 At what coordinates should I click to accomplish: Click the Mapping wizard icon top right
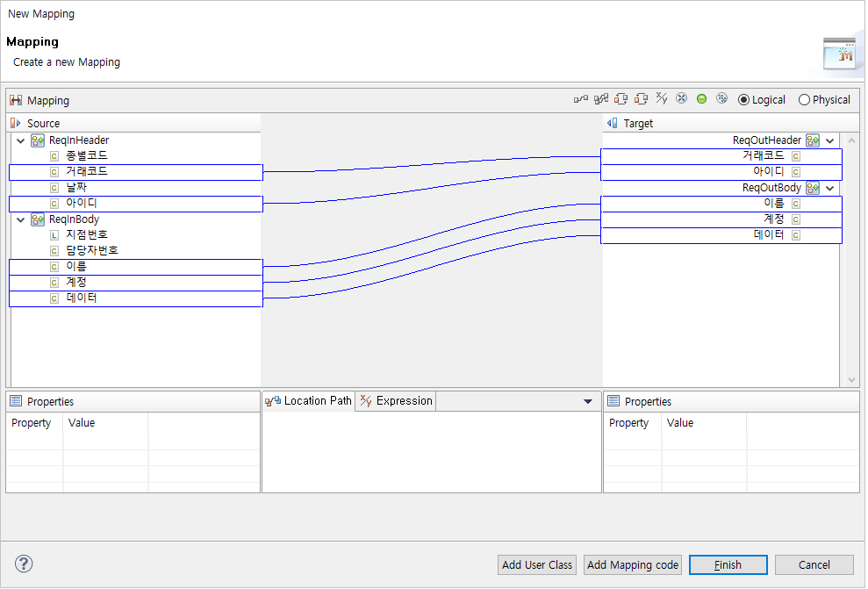841,54
